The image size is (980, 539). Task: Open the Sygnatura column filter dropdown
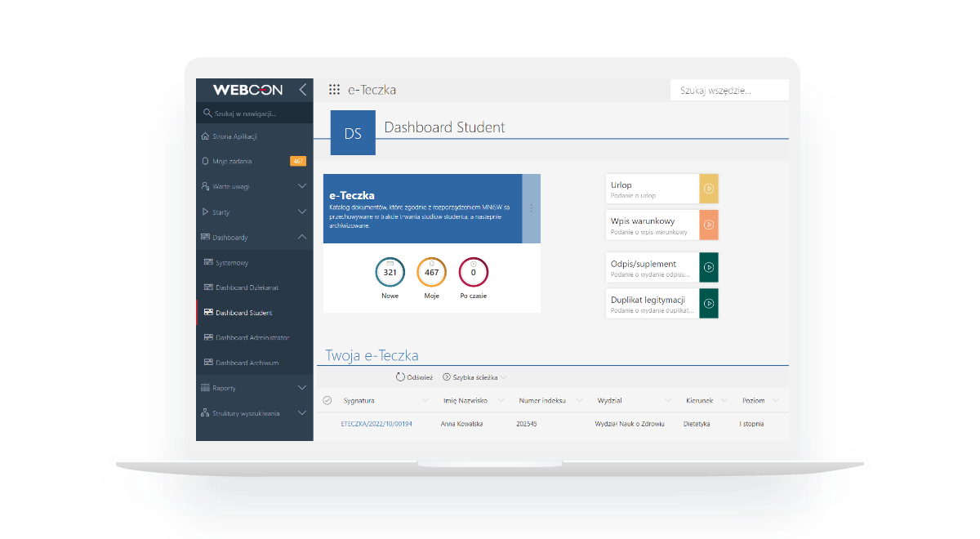[425, 401]
